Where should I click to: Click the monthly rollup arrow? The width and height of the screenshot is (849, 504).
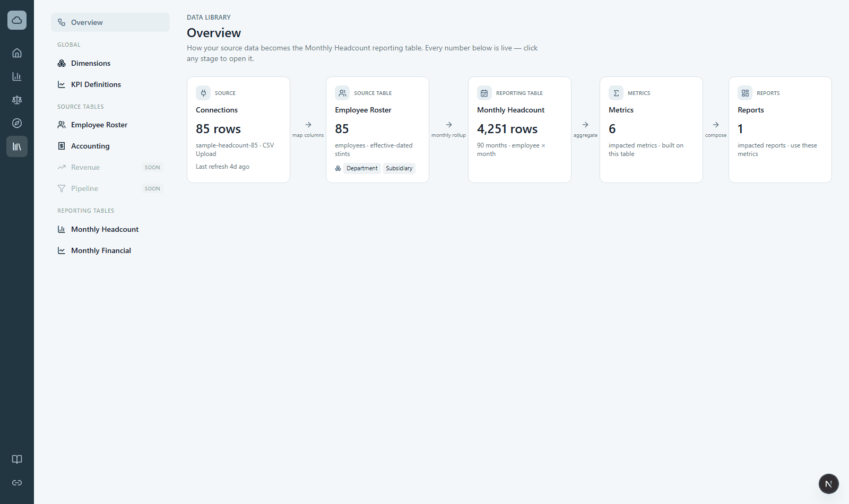pos(449,125)
